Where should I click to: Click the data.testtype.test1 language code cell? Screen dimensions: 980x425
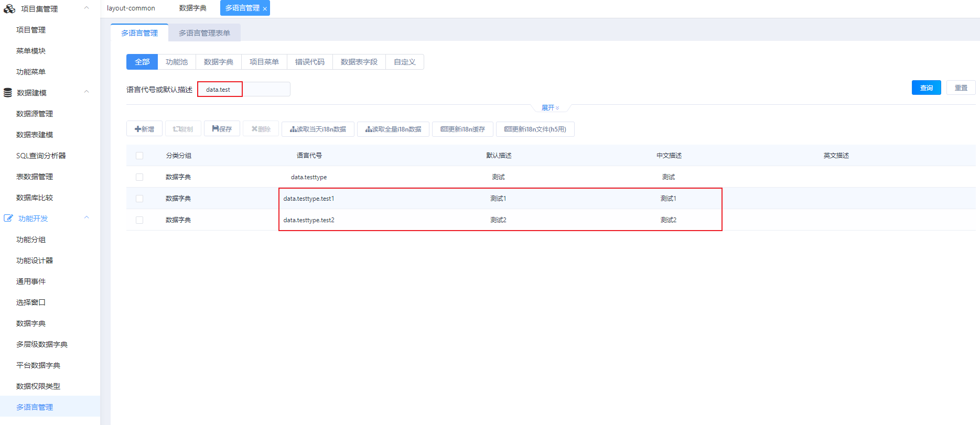[309, 199]
